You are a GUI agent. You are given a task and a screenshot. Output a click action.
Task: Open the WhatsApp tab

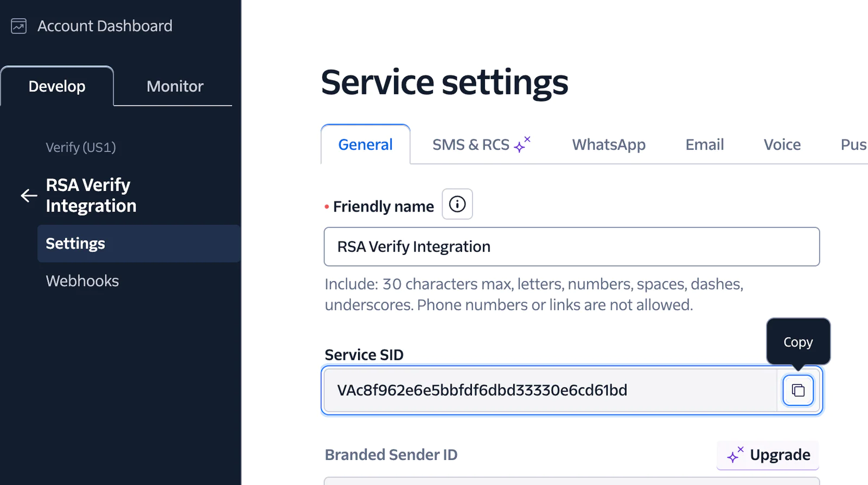(x=609, y=144)
